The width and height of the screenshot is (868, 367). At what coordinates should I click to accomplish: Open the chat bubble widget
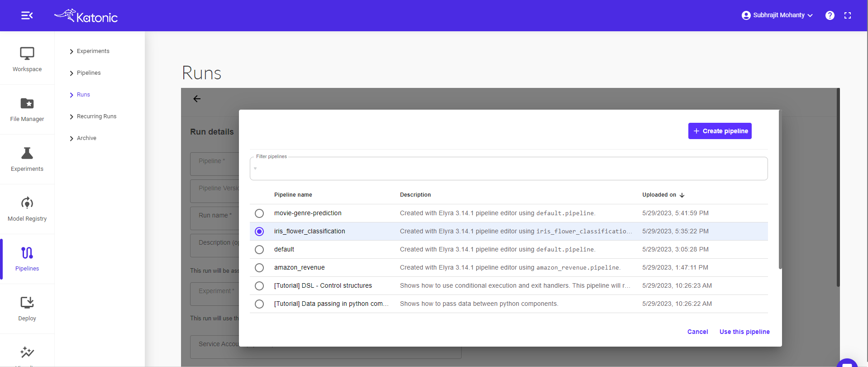pyautogui.click(x=847, y=363)
